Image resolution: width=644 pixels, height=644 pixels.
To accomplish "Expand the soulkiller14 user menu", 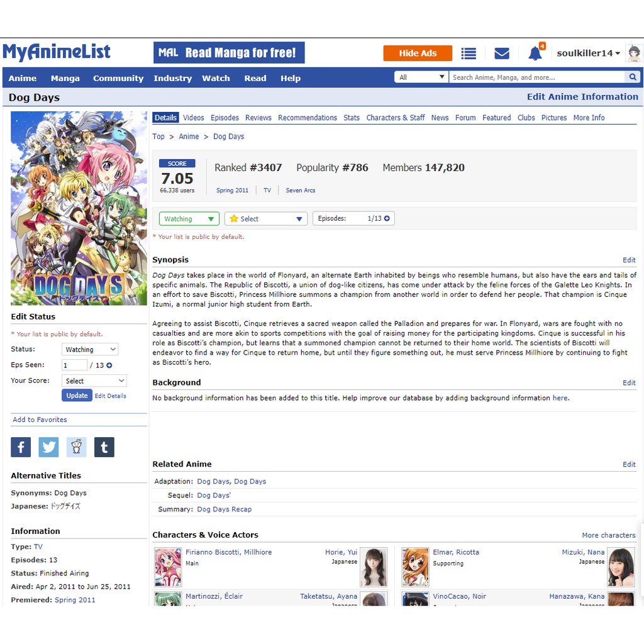I will tap(588, 53).
